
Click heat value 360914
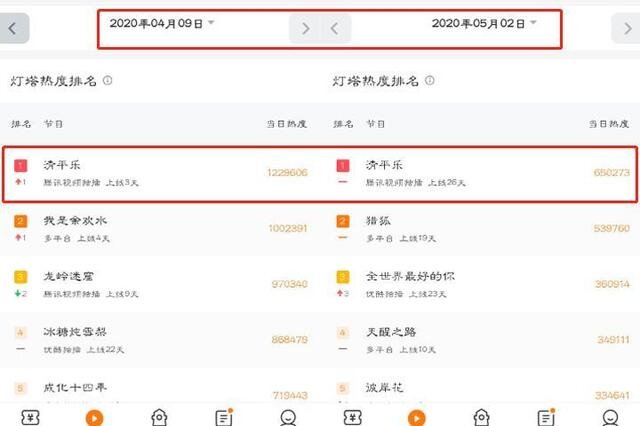[x=612, y=284]
